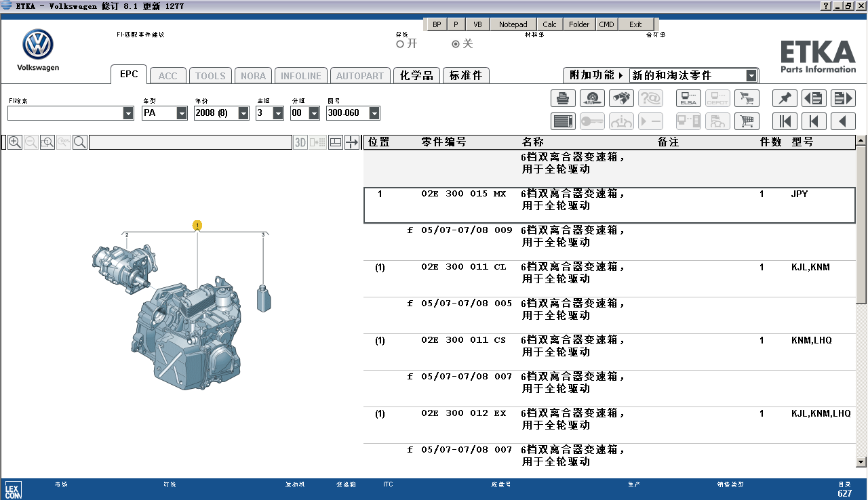Screen dimensions: 868x500
Task: Open the CMD button
Action: [606, 24]
